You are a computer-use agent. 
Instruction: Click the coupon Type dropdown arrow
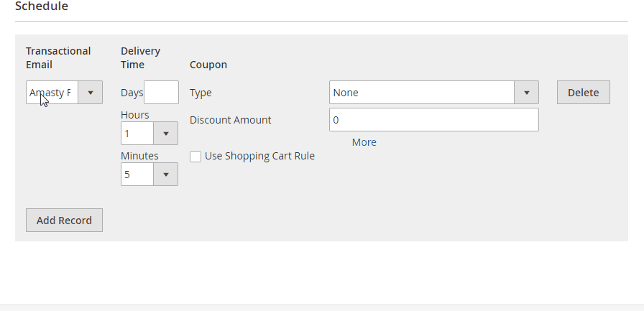click(526, 93)
